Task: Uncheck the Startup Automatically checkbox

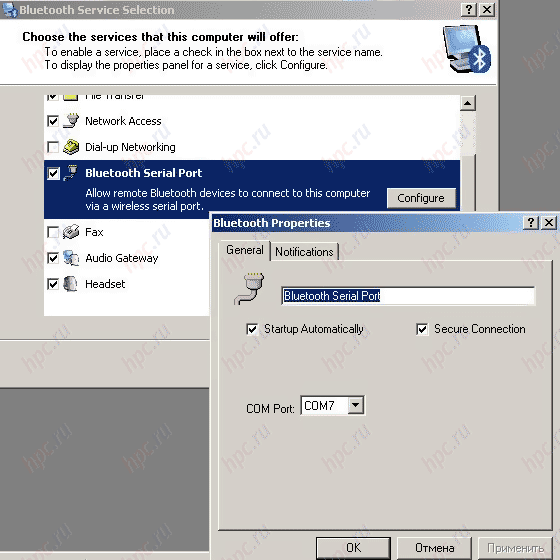Action: (x=252, y=329)
